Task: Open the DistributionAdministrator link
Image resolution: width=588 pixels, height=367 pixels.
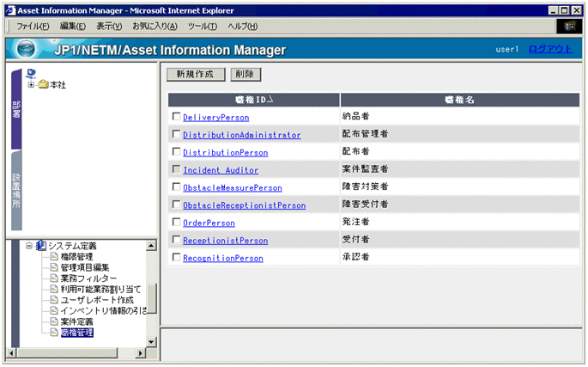Action: pyautogui.click(x=242, y=135)
